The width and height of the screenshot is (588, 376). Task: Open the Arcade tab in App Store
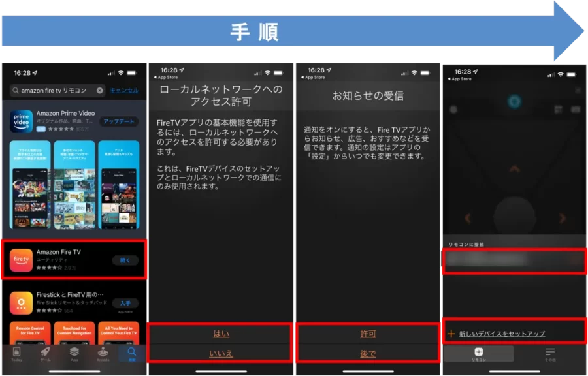coord(103,354)
